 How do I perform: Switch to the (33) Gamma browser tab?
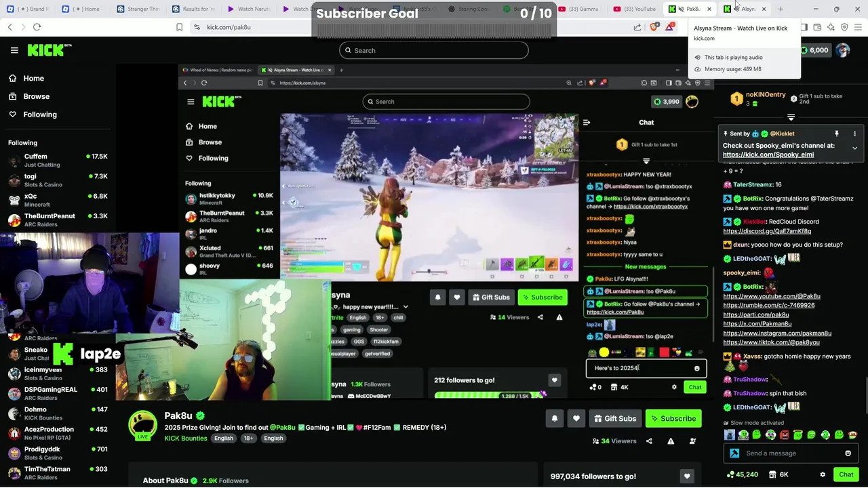(579, 9)
